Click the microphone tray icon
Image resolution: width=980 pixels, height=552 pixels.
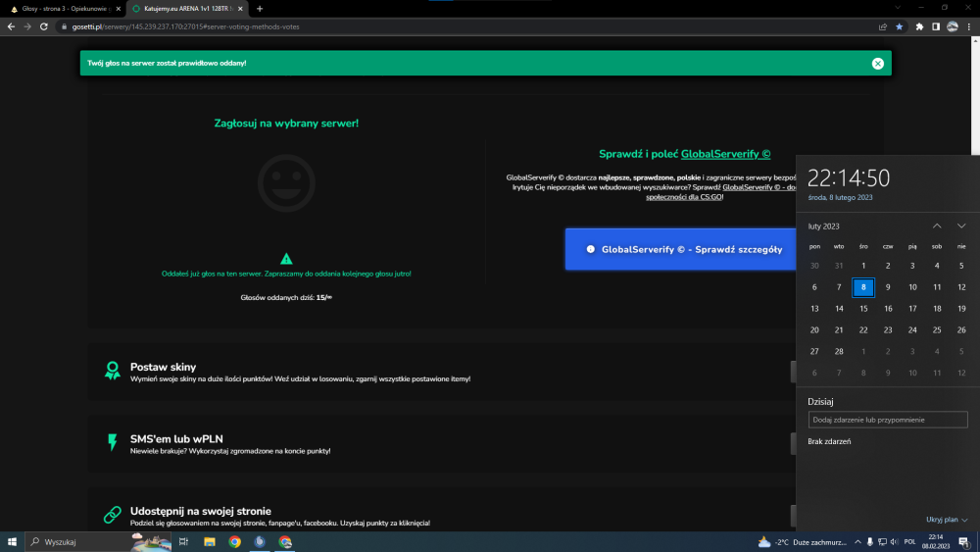(869, 542)
